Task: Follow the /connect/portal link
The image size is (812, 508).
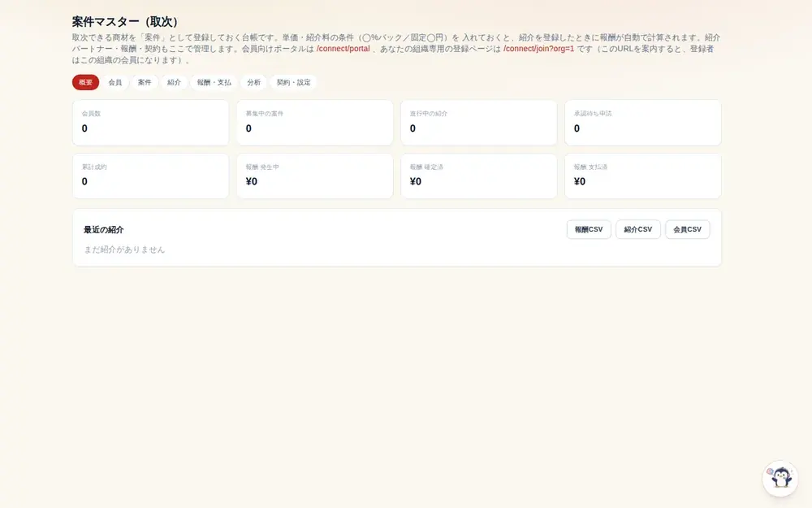Action: point(343,49)
